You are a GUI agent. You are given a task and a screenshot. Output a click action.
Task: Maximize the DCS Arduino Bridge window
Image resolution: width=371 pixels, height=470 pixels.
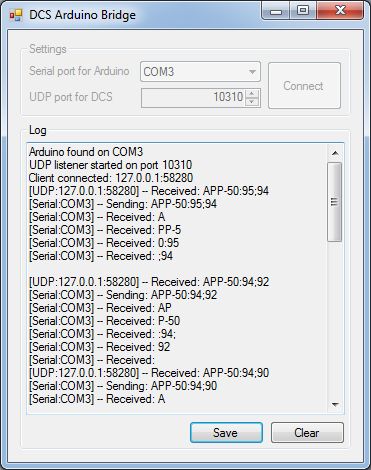[x=303, y=11]
